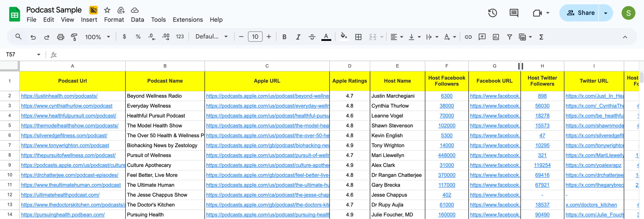Open horizontal align dropdown

coord(397,37)
